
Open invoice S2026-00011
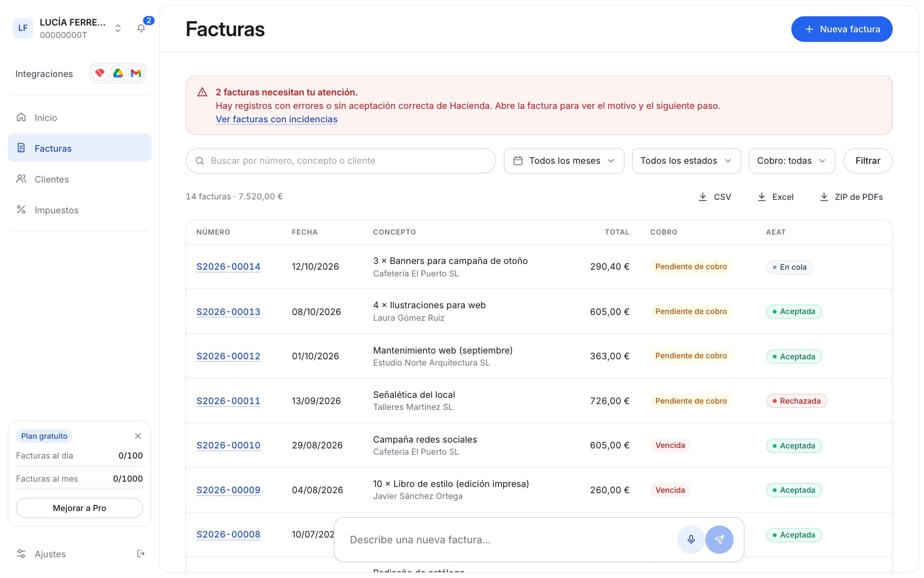pyautogui.click(x=228, y=401)
